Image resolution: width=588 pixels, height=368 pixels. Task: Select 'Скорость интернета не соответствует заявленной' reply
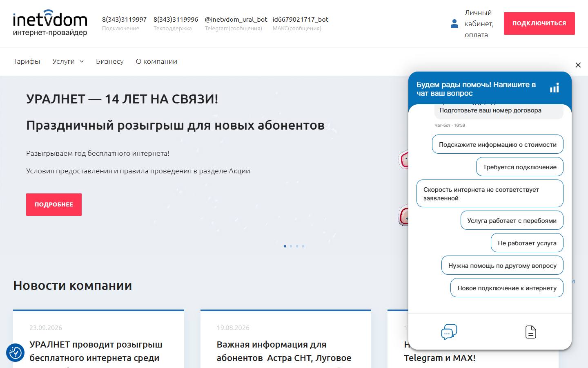[490, 194]
